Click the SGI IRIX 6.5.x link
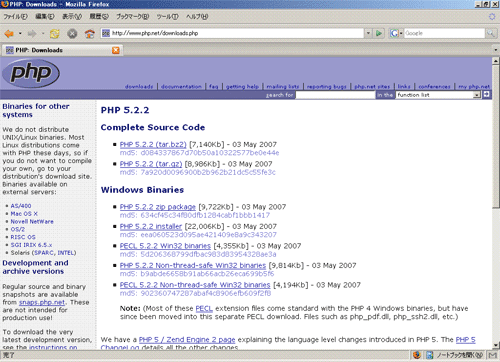Viewport: 500px width, 362px height. click(x=31, y=245)
